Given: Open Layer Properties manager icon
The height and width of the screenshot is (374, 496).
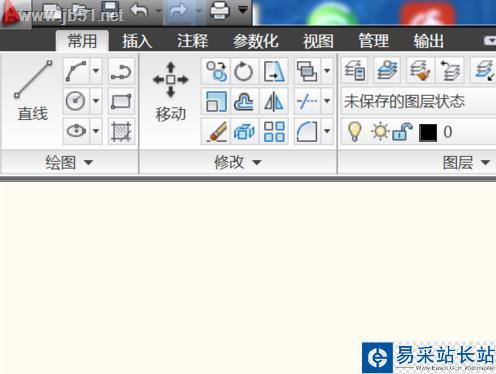Looking at the screenshot, I should click(355, 70).
